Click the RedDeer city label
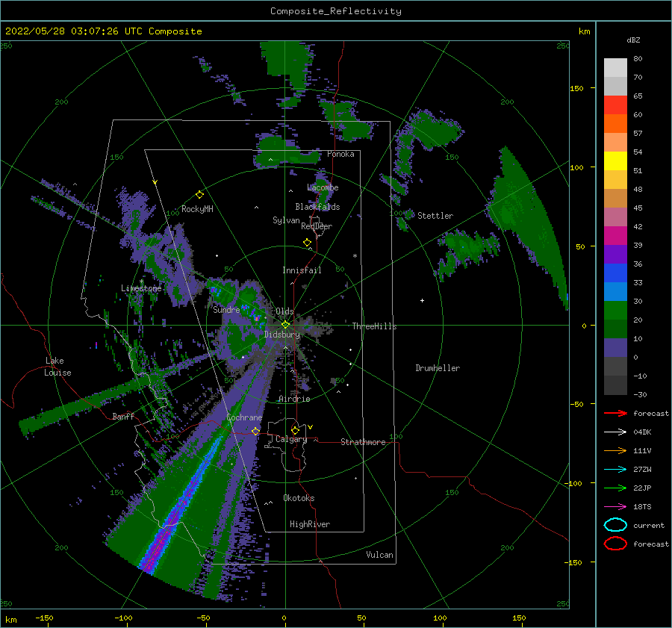 pyautogui.click(x=317, y=226)
